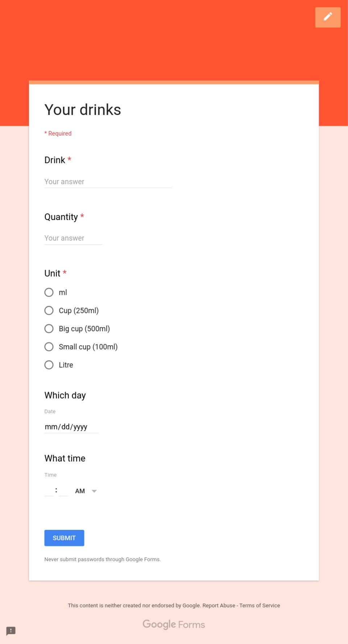The height and width of the screenshot is (644, 348).
Task: Select Cup (250ml) as the unit
Action: coord(49,310)
